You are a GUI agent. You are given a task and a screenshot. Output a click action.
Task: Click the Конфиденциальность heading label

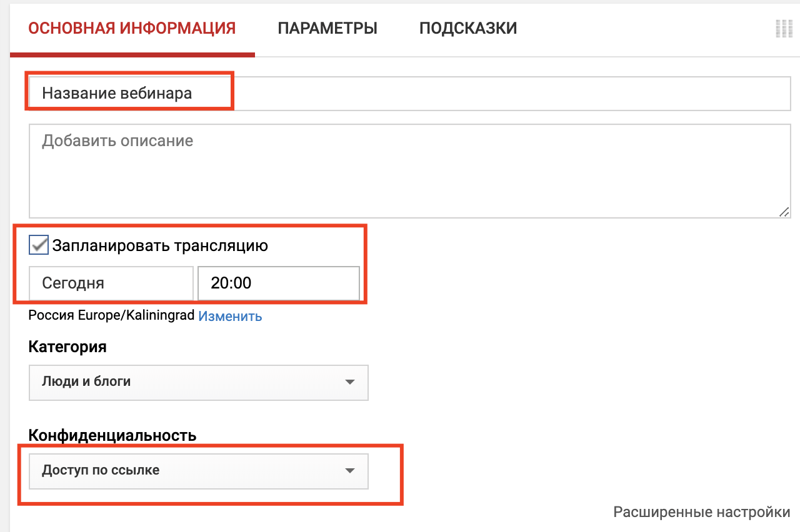point(112,435)
